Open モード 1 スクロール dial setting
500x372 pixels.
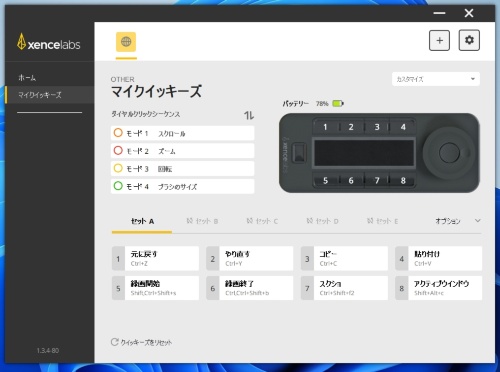point(182,133)
